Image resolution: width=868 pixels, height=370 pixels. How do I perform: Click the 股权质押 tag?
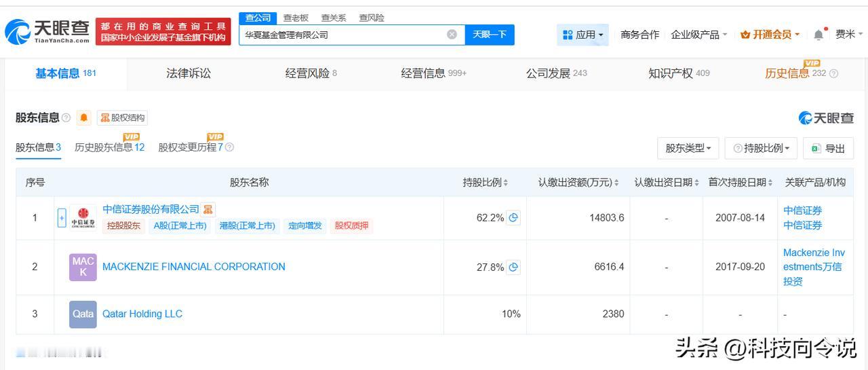351,225
